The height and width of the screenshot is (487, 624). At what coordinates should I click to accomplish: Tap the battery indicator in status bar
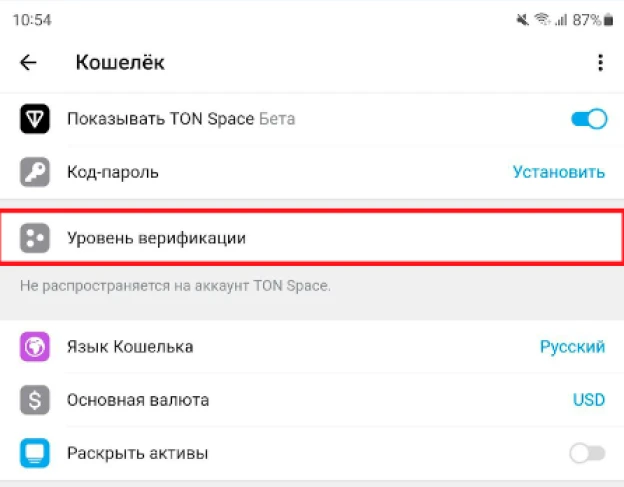[x=608, y=19]
